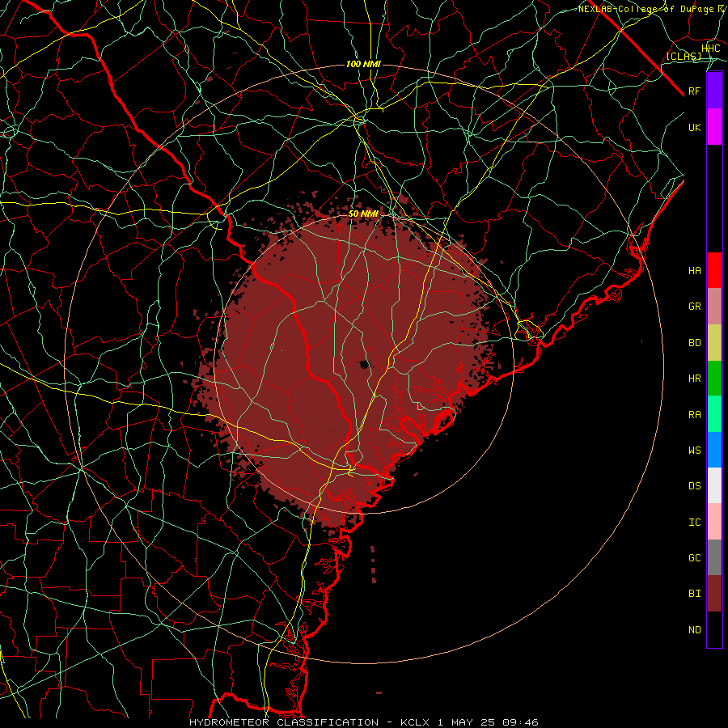The image size is (728, 728).
Task: Click the WS blue legend swatch
Action: point(714,450)
